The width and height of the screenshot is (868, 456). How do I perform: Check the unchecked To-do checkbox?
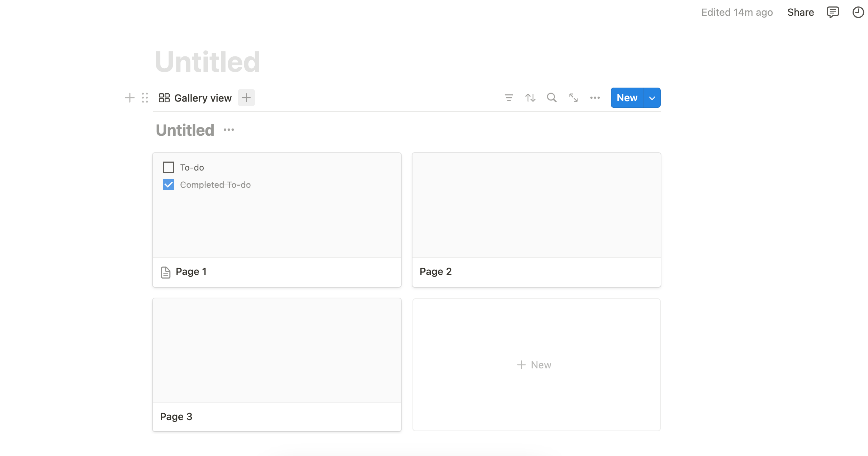coord(168,167)
